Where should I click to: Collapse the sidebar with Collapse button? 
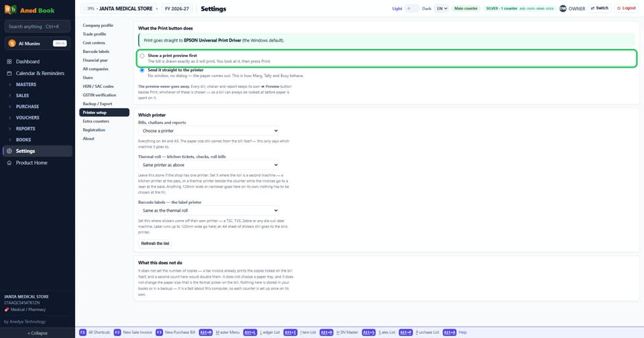38,333
